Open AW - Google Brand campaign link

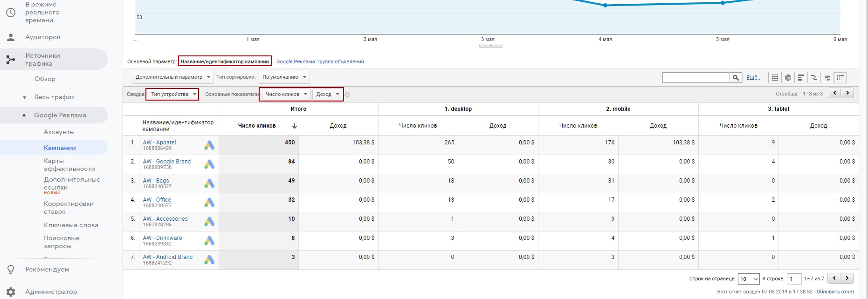tap(167, 162)
